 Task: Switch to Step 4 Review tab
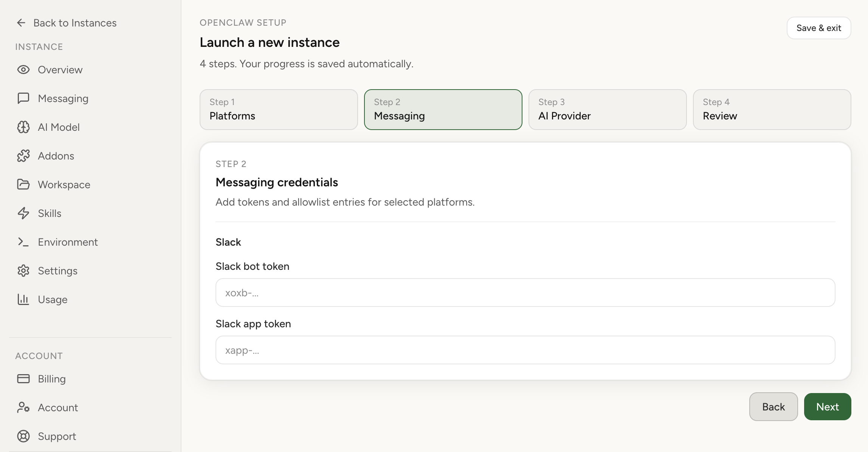pyautogui.click(x=772, y=110)
